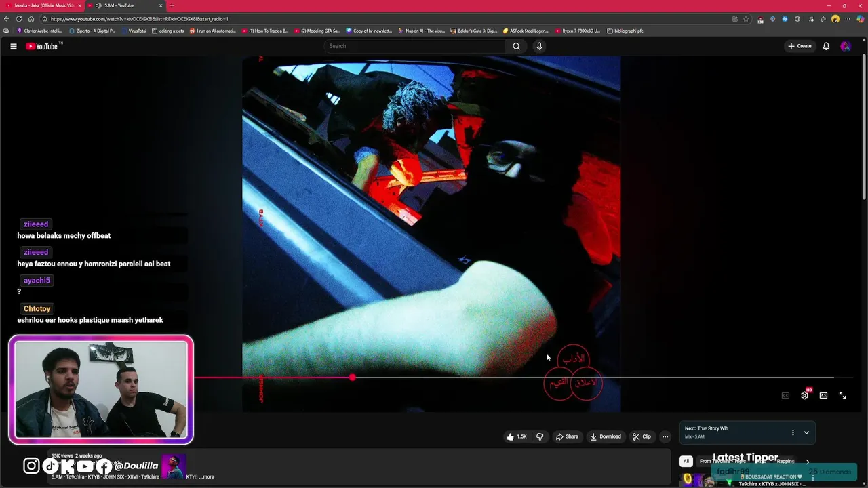
Task: Like the video with thumbs up
Action: pos(517,436)
